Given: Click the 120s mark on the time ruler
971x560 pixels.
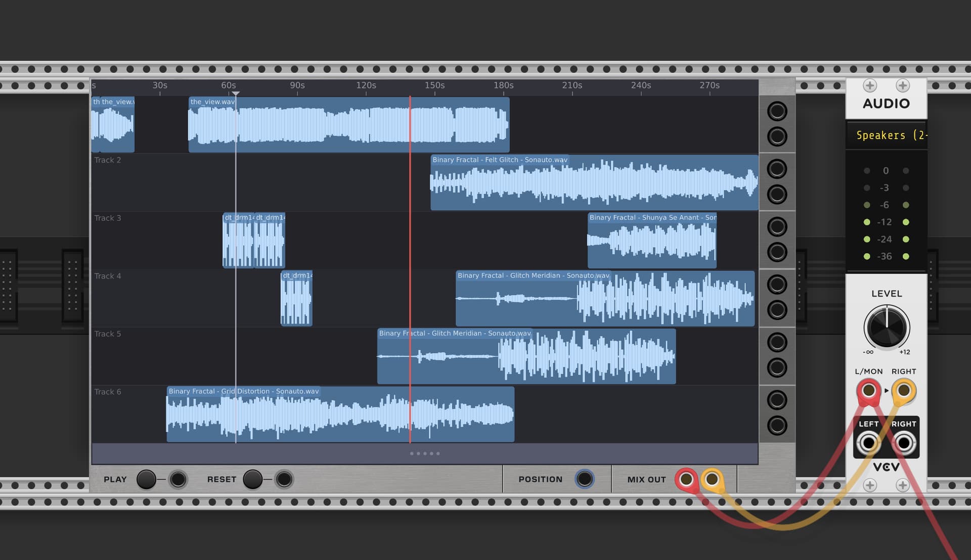Looking at the screenshot, I should (x=366, y=86).
